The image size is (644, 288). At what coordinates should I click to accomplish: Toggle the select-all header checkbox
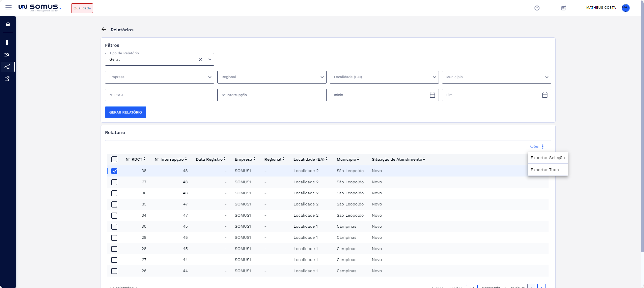pos(114,159)
